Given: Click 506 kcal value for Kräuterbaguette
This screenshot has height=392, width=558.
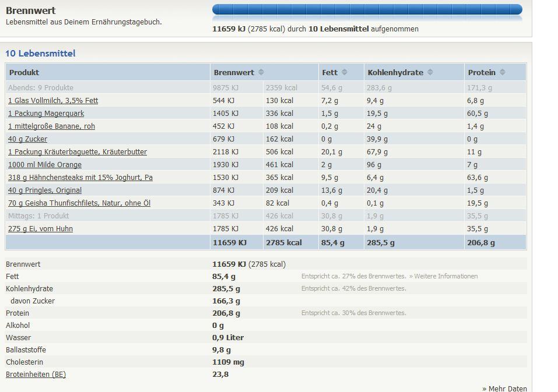Looking at the screenshot, I should (x=279, y=152).
